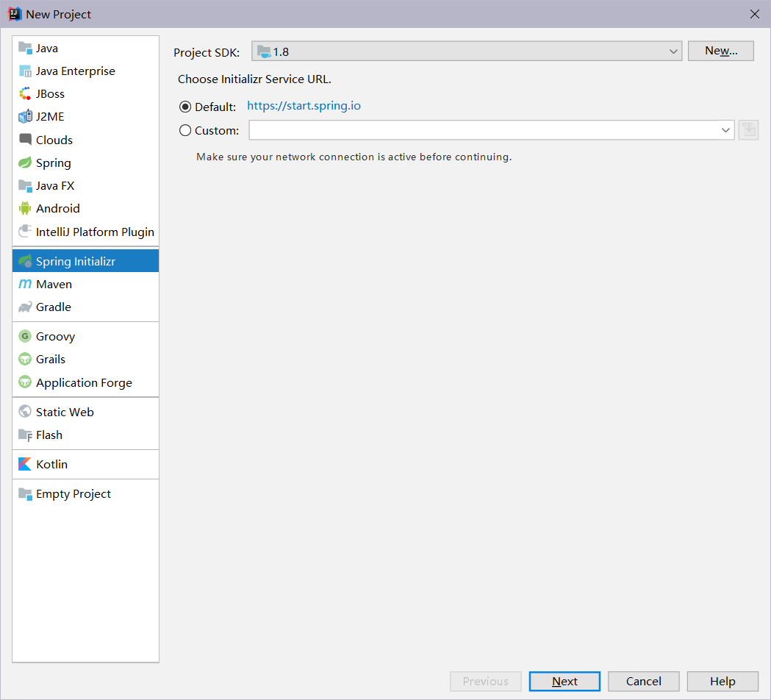Click the Kotlin logo icon

tap(25, 464)
